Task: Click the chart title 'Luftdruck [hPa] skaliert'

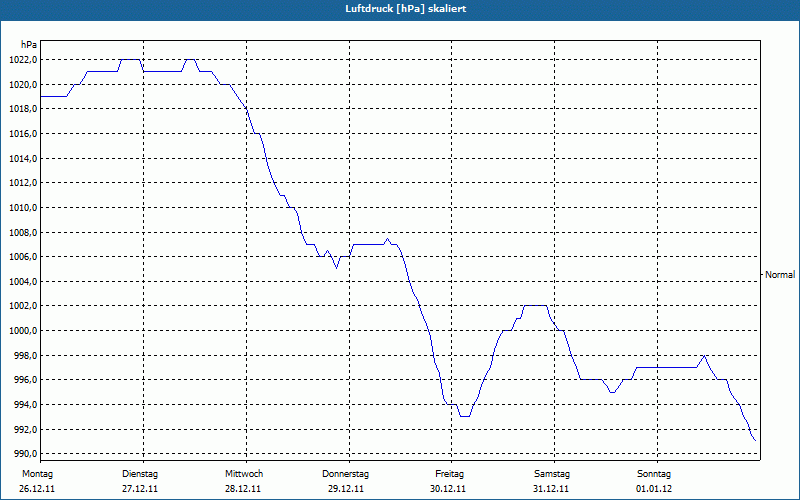Action: tap(406, 9)
